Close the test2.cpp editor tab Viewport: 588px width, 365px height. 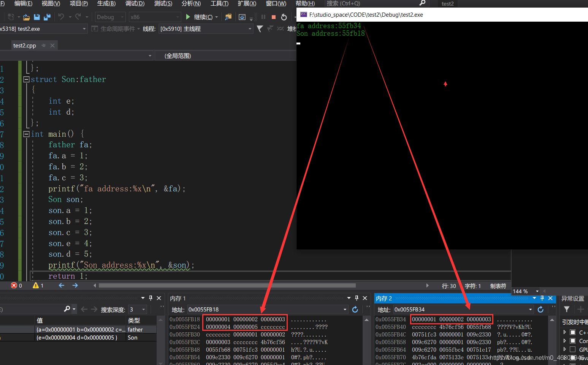click(52, 46)
